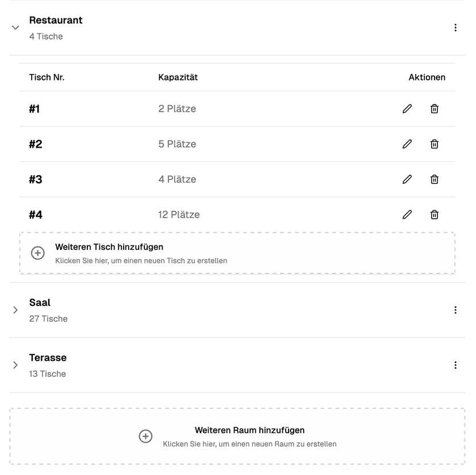The height and width of the screenshot is (475, 476).
Task: Expand the Terasse room
Action: (x=16, y=365)
